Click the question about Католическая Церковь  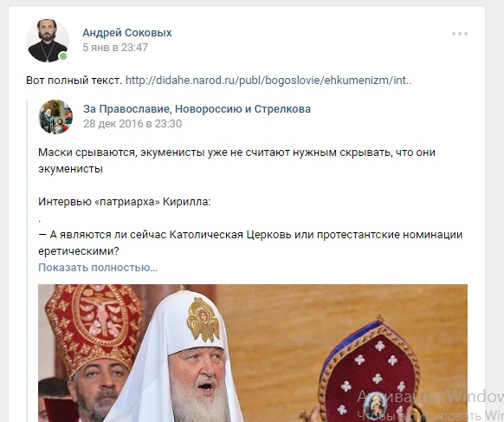pyautogui.click(x=250, y=243)
